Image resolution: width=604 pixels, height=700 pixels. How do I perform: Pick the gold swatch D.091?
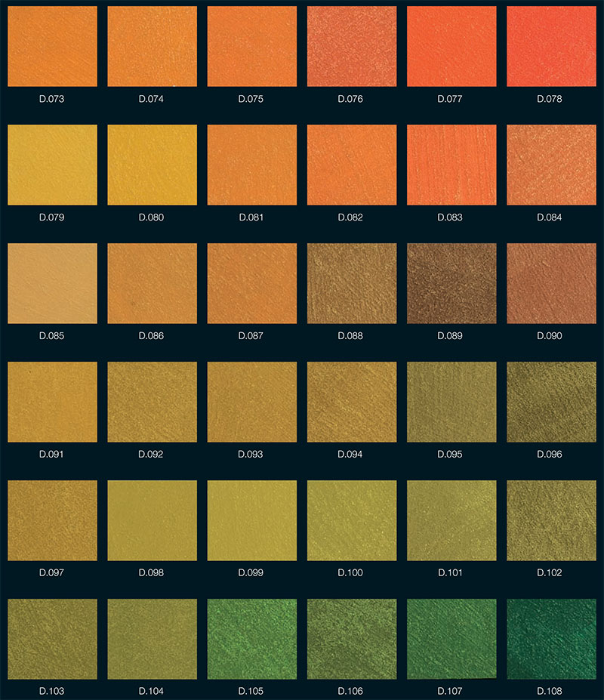tap(52, 402)
